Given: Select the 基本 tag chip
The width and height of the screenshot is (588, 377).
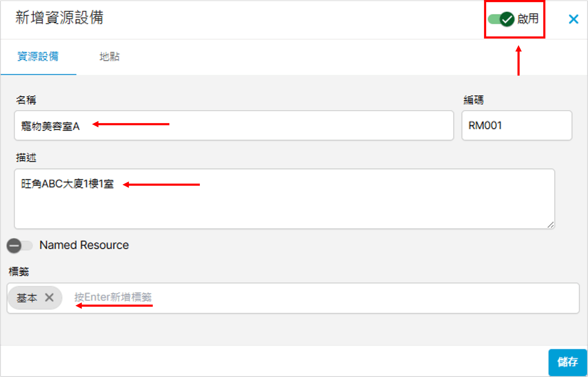Looking at the screenshot, I should tap(27, 298).
